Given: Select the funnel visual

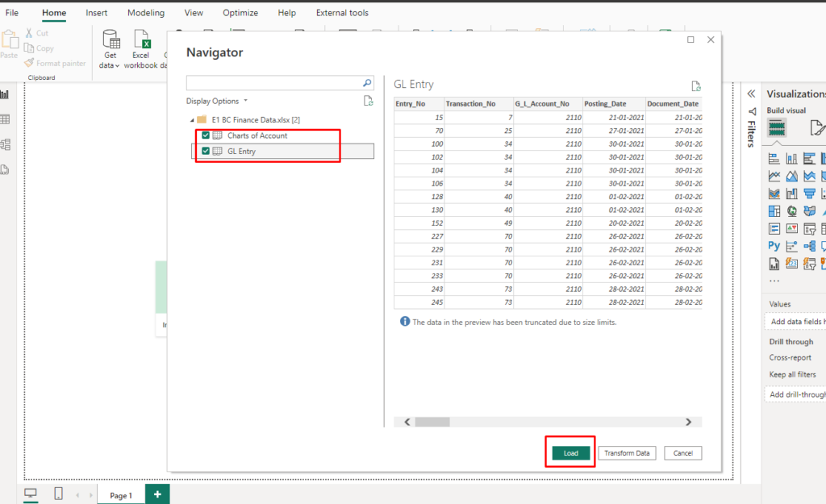Looking at the screenshot, I should 810,193.
